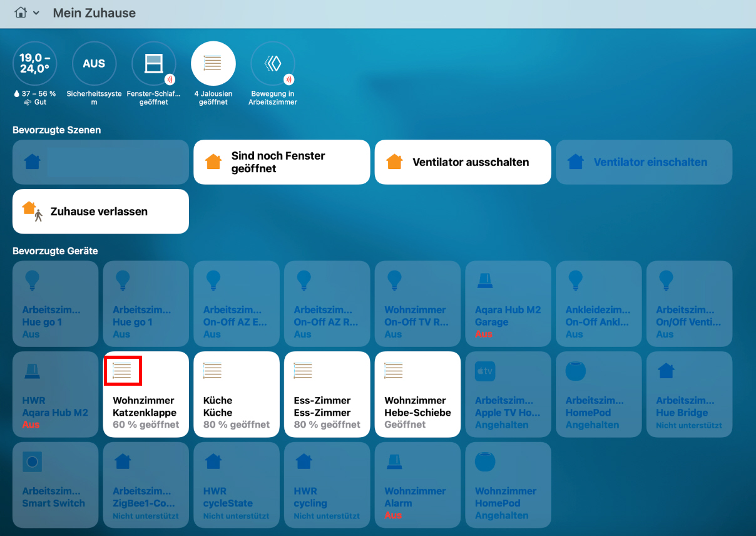The image size is (756, 536).
Task: Open the climate status 19,0–24,0° circle
Action: click(x=34, y=63)
